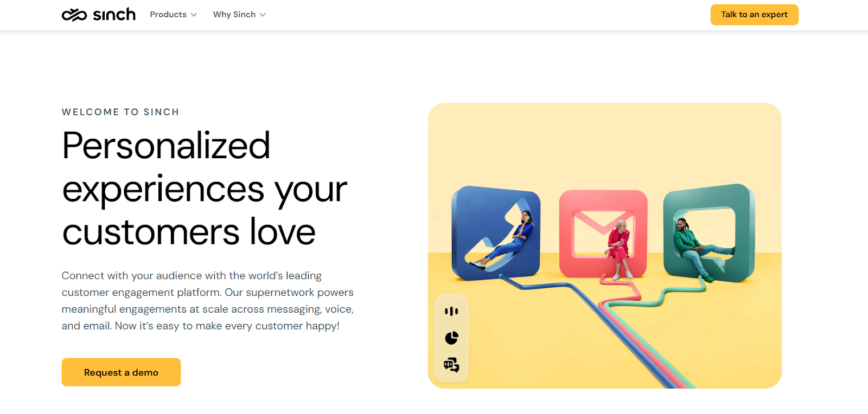Click the pie chart analytics icon
The width and height of the screenshot is (868, 414).
451,338
